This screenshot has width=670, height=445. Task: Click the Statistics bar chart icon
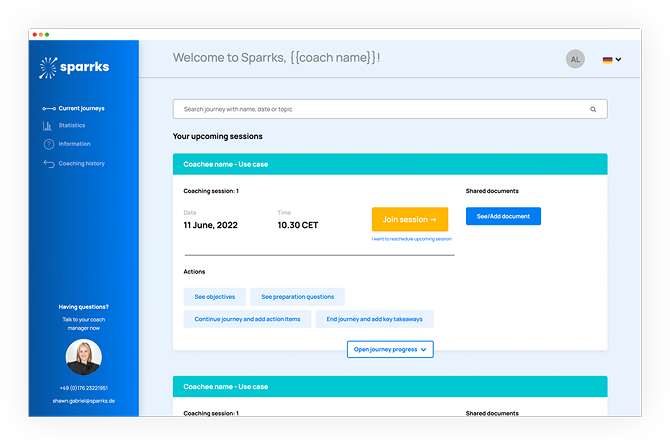48,126
